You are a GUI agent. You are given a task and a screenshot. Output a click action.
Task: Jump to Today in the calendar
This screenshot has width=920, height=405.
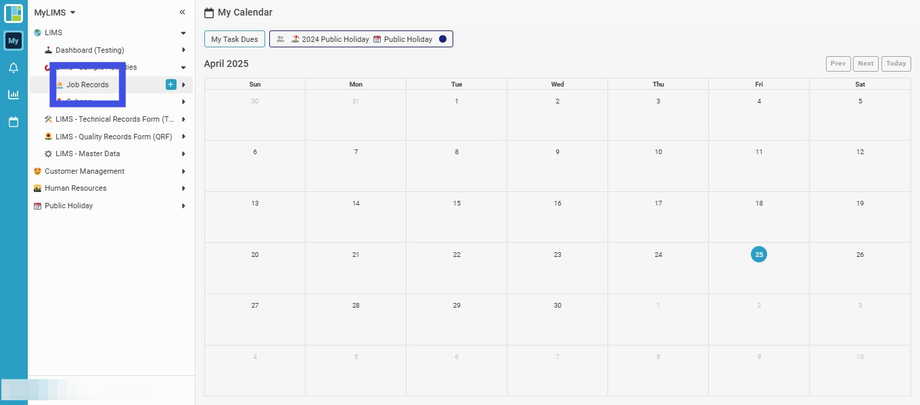click(x=896, y=63)
